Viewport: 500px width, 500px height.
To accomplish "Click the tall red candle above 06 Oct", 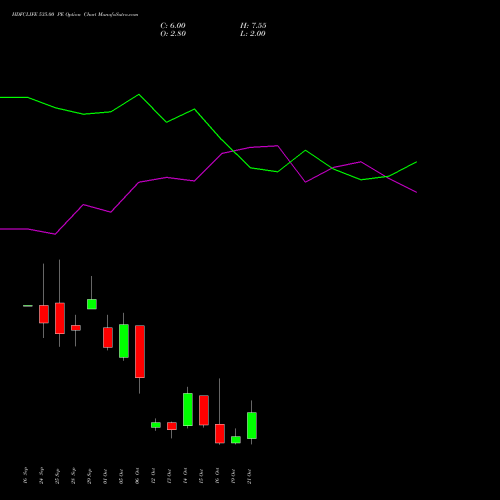I will click(140, 352).
